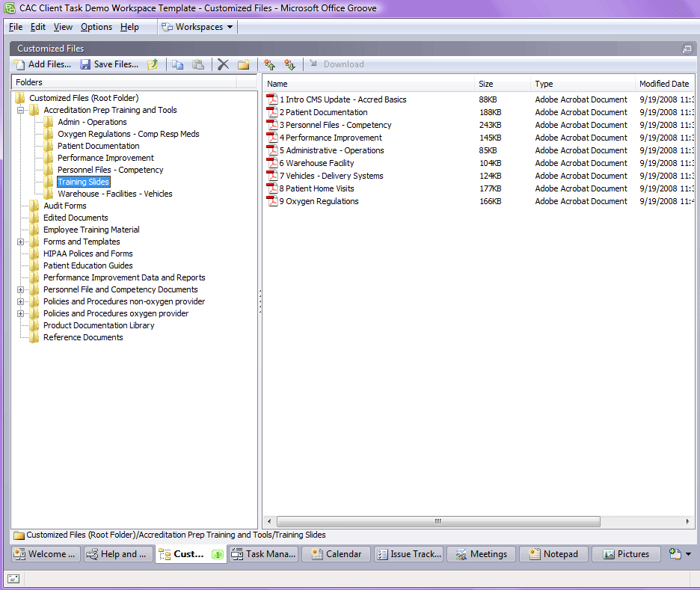The image size is (700, 590).
Task: Sort files by Size column header
Action: [x=503, y=84]
